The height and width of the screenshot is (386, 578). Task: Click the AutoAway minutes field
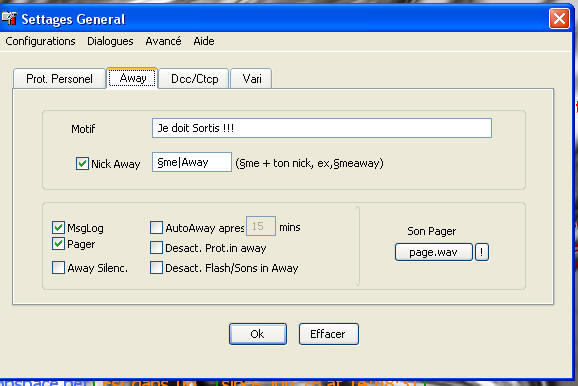(261, 226)
